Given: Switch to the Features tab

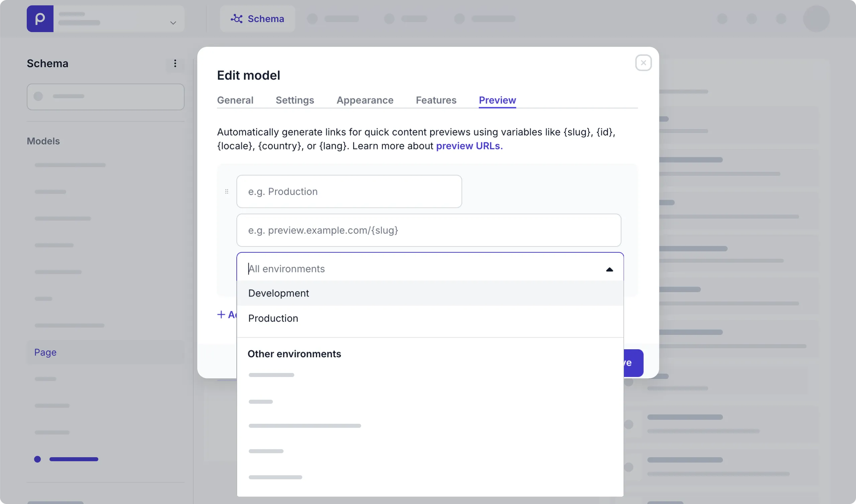Looking at the screenshot, I should (436, 100).
